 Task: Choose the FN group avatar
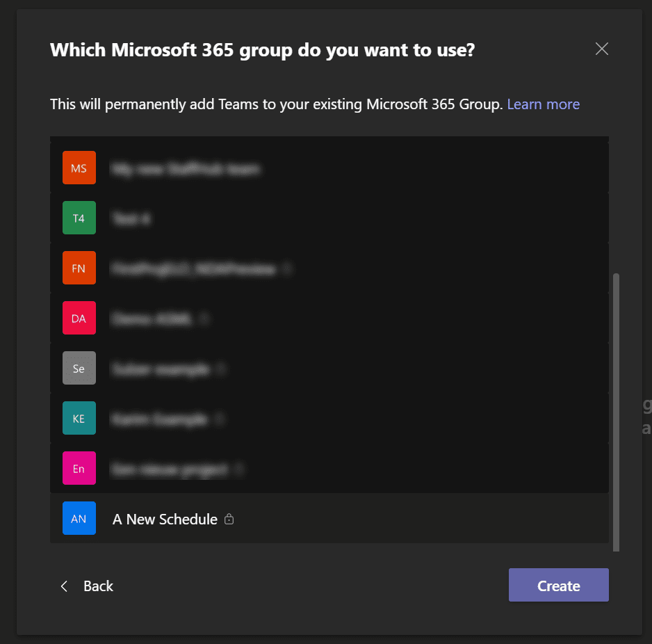point(79,268)
